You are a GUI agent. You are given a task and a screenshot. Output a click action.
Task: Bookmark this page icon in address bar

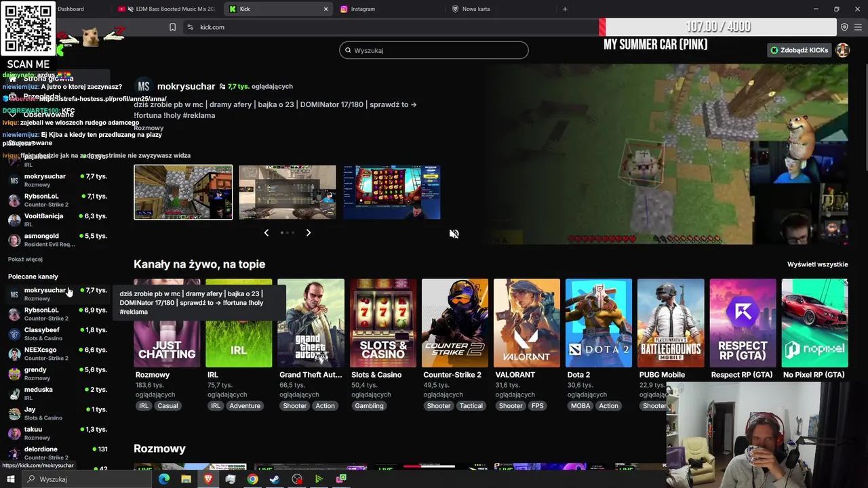pyautogui.click(x=172, y=27)
